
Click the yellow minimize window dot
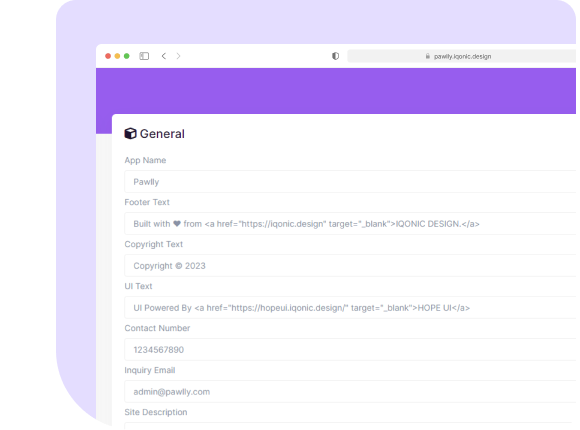(x=117, y=56)
